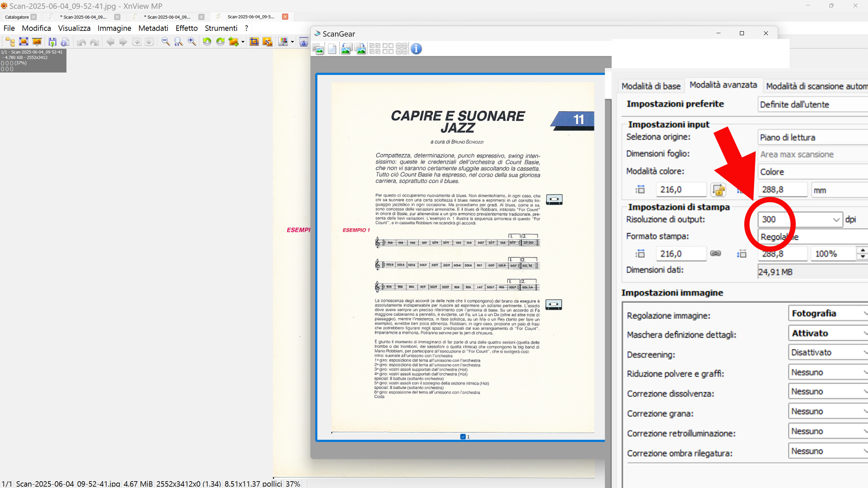Click the Resize image icon
This screenshot has height=488, width=868.
click(x=268, y=42)
